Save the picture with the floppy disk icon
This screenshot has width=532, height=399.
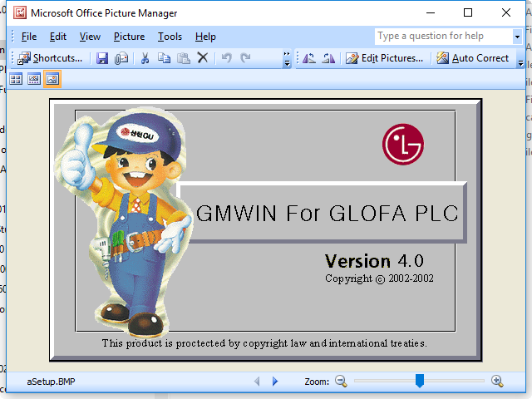pyautogui.click(x=101, y=58)
